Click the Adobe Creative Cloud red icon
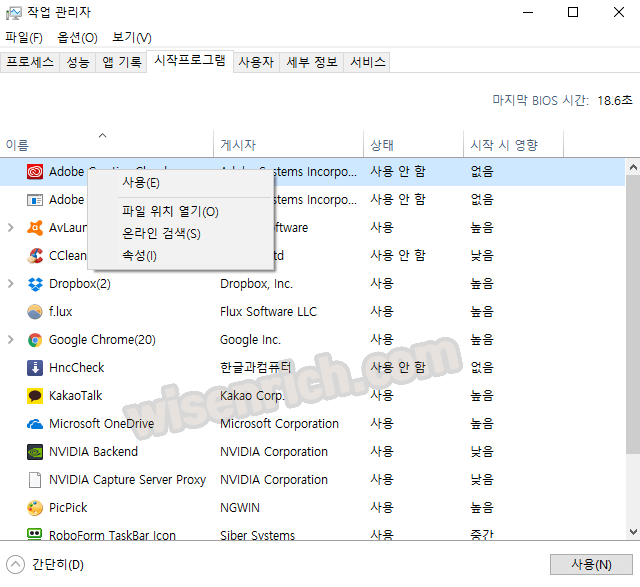Screen dimensions: 640x587 (35, 171)
